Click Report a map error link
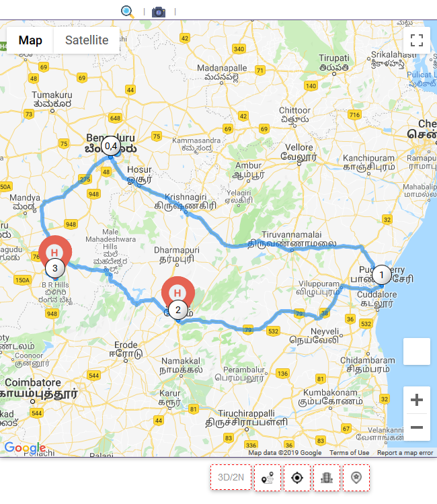The height and width of the screenshot is (504, 437). tap(405, 452)
